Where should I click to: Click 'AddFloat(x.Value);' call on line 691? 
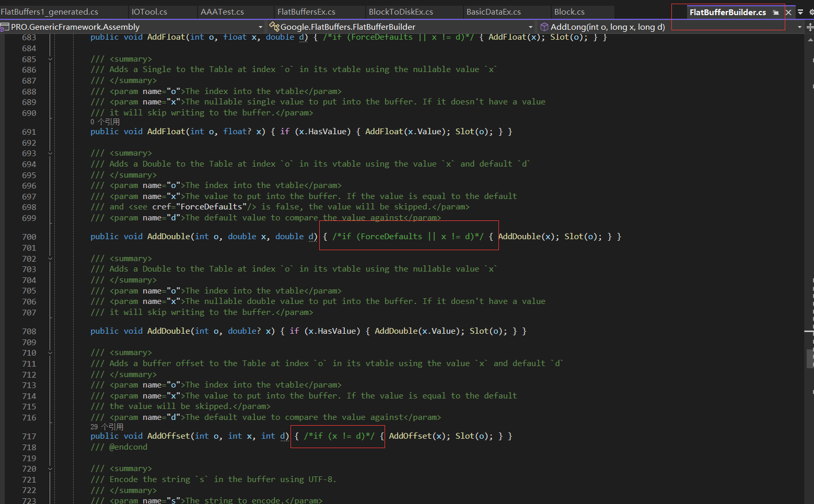click(408, 132)
